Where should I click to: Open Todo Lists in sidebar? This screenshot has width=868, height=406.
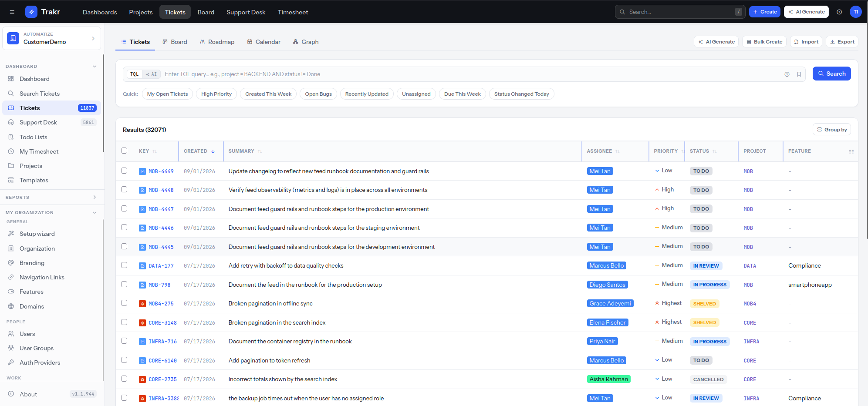click(x=51, y=137)
